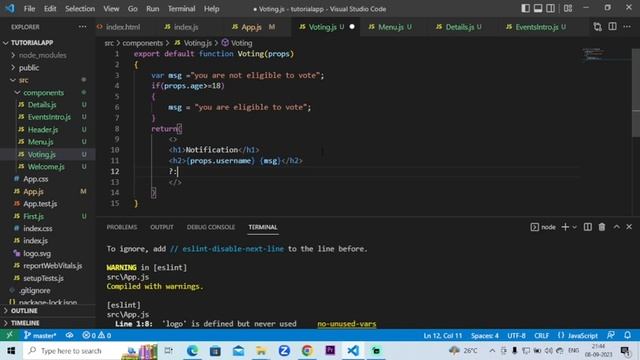Toggle bottom panel layout icon

(538, 8)
